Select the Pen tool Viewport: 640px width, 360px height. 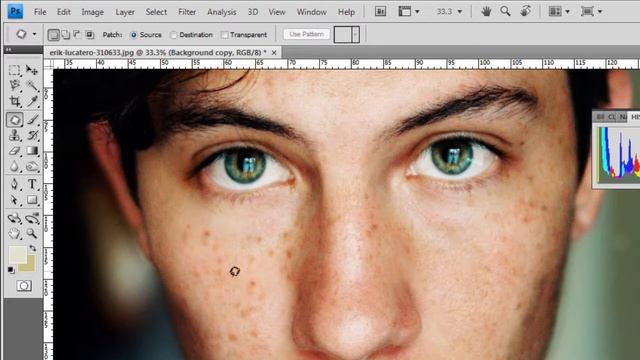point(14,184)
